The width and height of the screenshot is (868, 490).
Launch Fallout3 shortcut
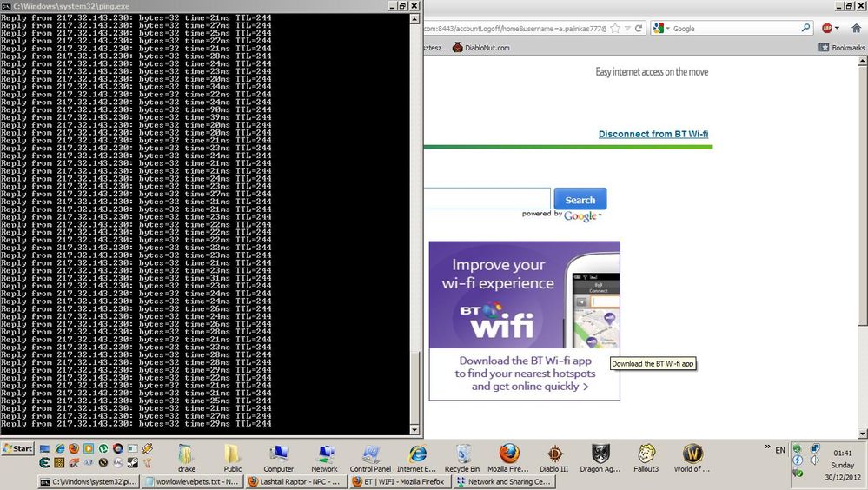click(646, 458)
